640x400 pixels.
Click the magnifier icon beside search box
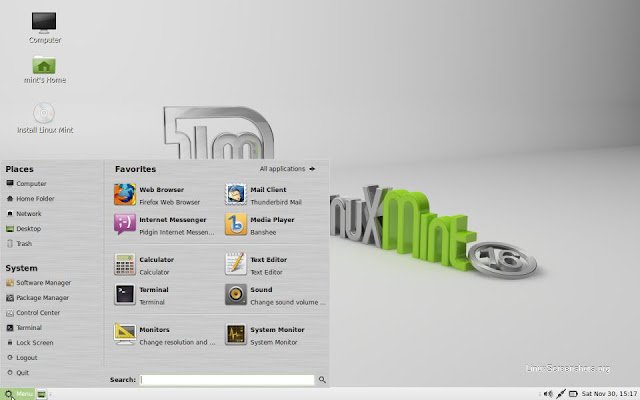tap(322, 380)
